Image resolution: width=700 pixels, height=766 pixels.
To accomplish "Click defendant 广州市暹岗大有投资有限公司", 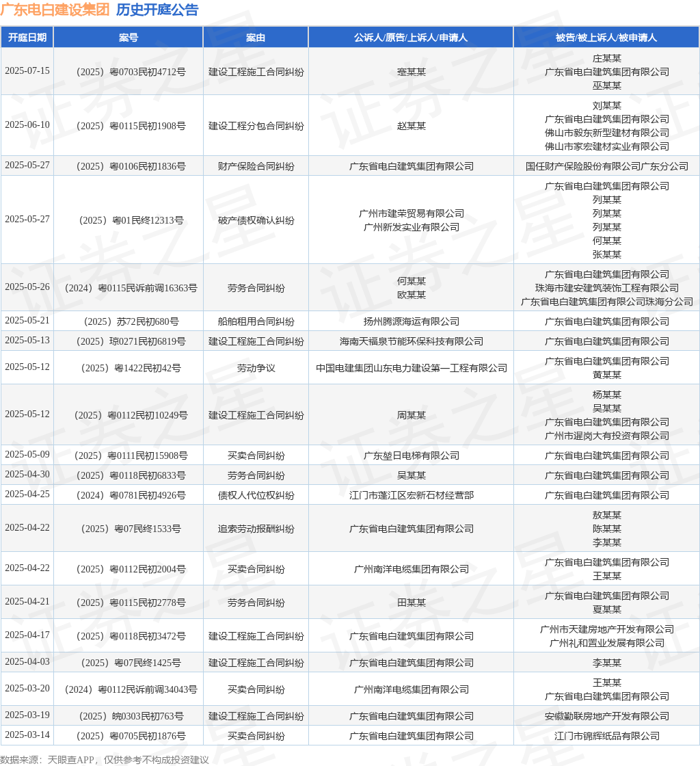I will coord(607,436).
